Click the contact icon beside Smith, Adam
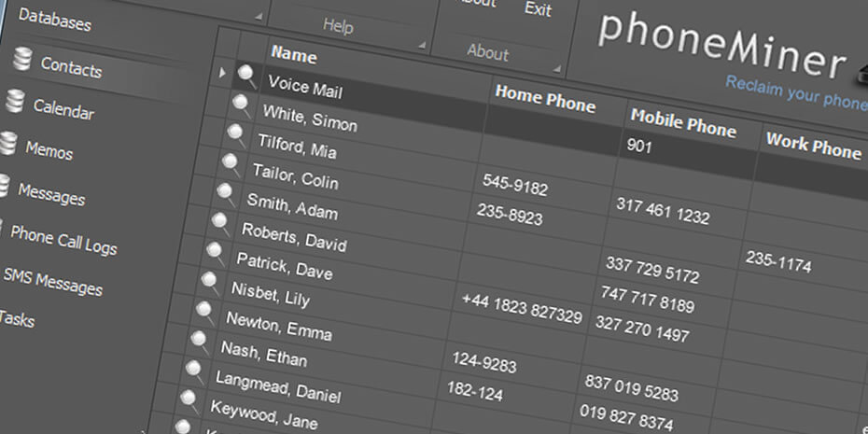This screenshot has height=434, width=868. [226, 195]
